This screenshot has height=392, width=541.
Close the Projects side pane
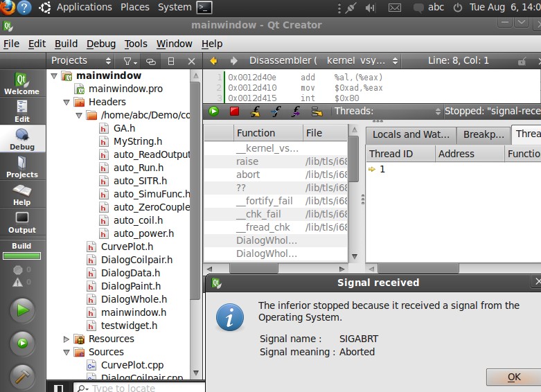tap(191, 62)
